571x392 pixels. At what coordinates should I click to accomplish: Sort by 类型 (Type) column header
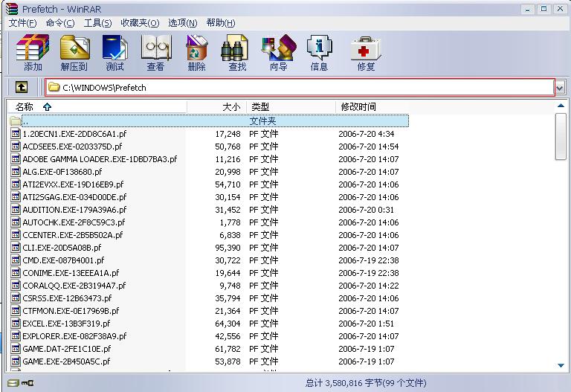click(x=291, y=107)
